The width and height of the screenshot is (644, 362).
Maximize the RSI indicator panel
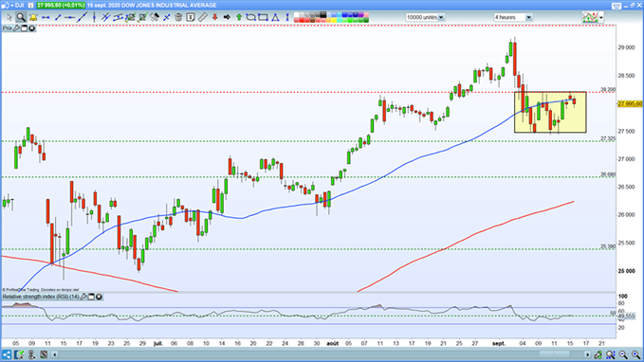pos(91,297)
